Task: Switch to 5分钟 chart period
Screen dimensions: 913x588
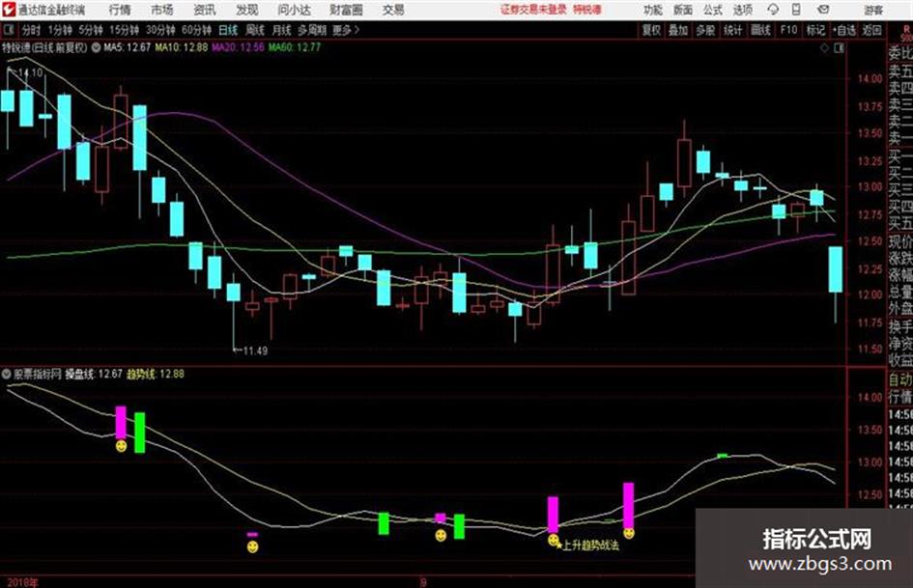Action: click(x=90, y=30)
